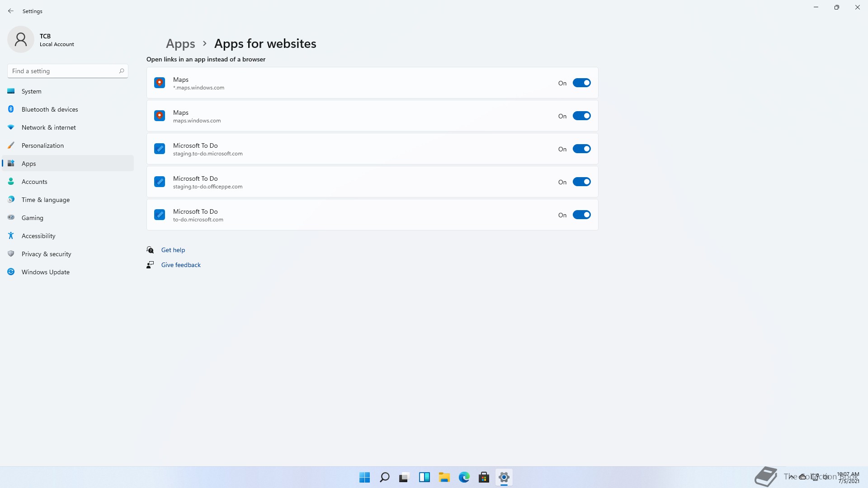Click the TCB user avatar icon
The height and width of the screenshot is (488, 868).
coord(21,39)
